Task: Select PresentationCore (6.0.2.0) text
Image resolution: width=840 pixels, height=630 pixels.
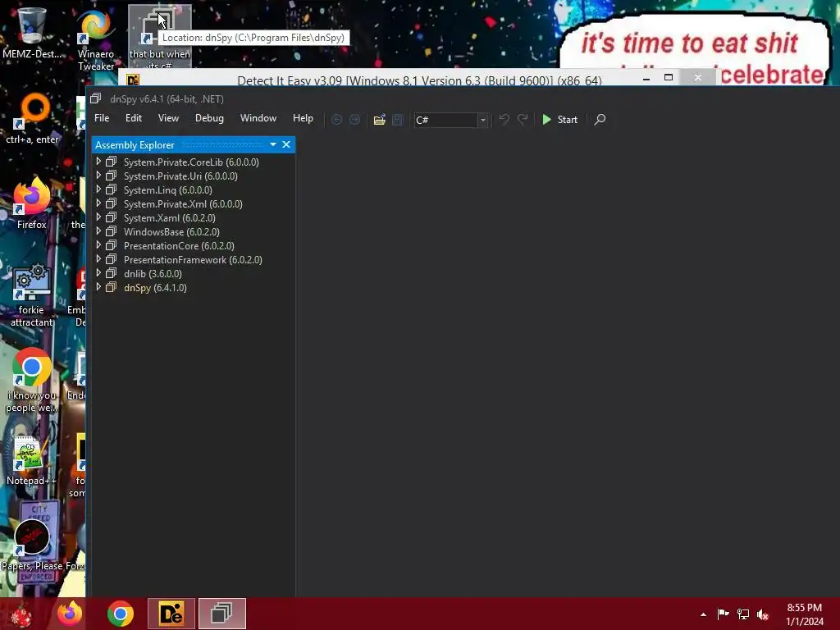Action: pyautogui.click(x=179, y=245)
